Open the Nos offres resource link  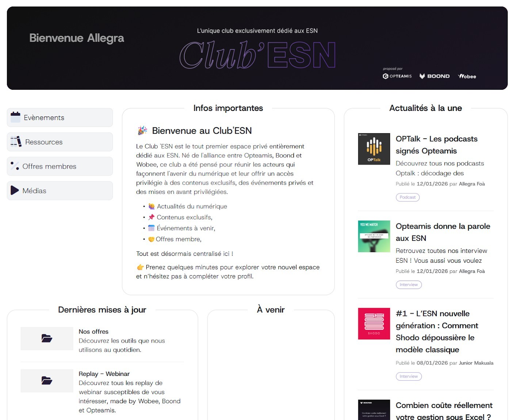[x=93, y=332]
